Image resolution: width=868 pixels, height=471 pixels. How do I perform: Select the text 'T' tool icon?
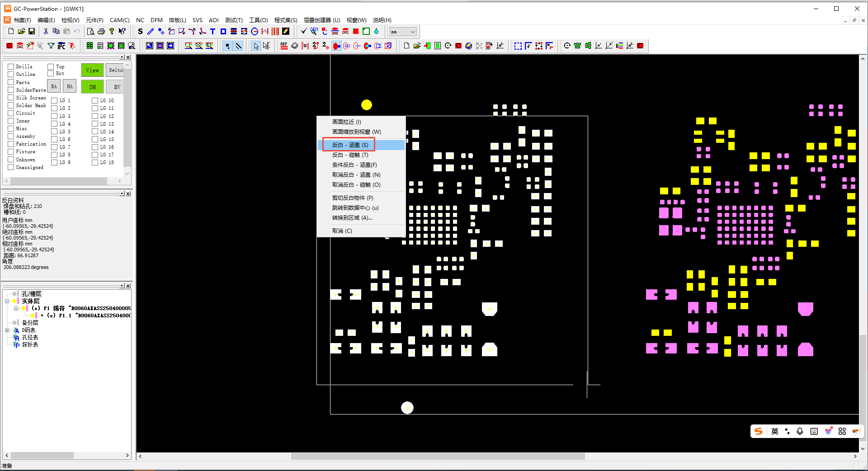point(212,32)
